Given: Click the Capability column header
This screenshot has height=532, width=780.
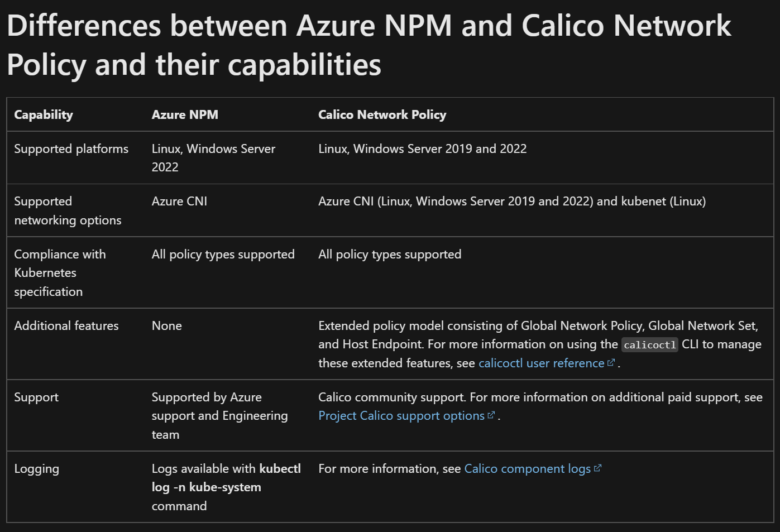Looking at the screenshot, I should tap(44, 115).
